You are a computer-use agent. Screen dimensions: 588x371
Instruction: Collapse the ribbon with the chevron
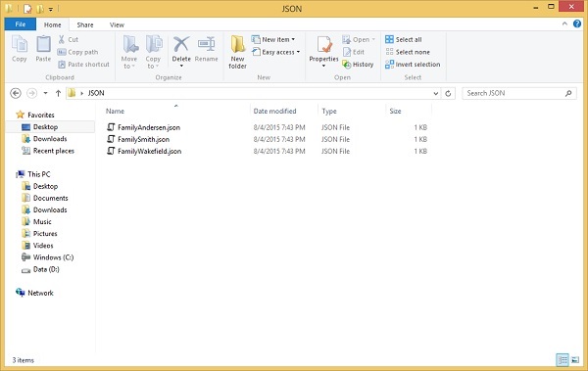[564, 24]
